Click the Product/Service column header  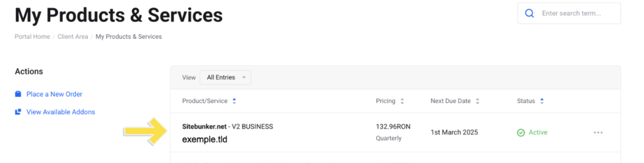click(205, 101)
